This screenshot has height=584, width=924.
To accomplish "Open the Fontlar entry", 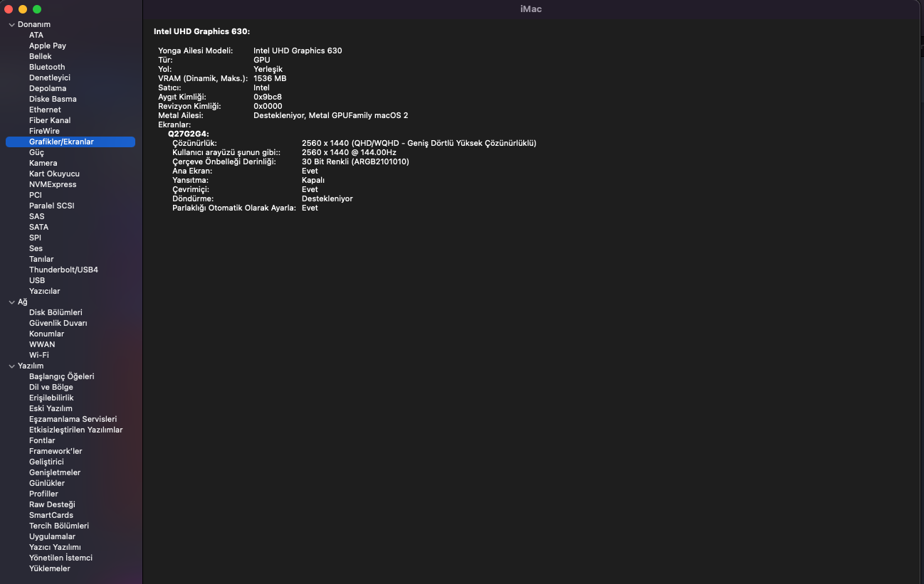I will click(x=42, y=440).
